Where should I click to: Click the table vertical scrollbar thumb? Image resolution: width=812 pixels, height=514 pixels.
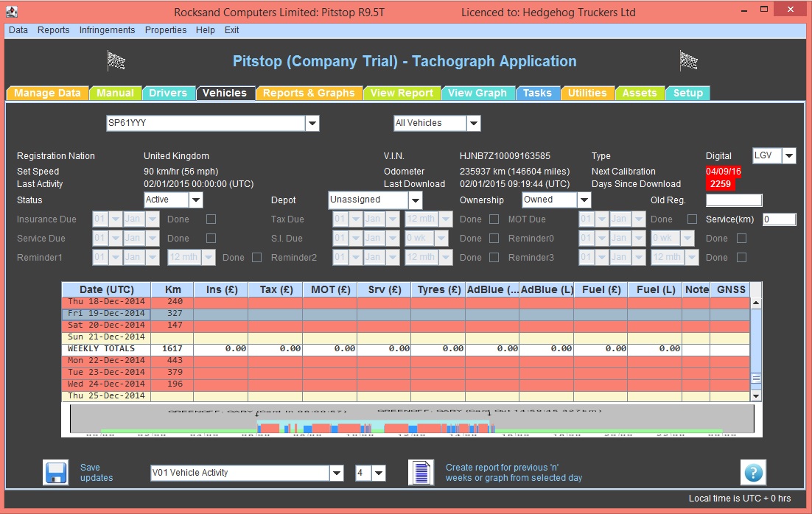tap(756, 379)
